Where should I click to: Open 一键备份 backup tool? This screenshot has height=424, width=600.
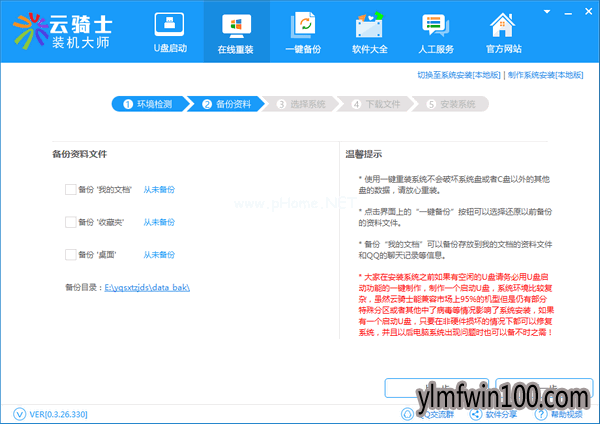pyautogui.click(x=303, y=32)
